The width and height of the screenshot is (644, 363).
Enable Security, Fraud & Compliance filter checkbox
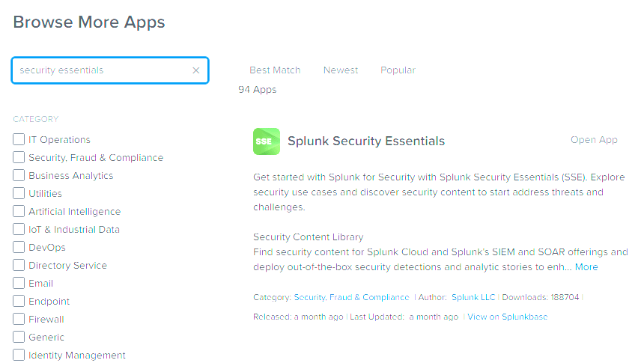[19, 157]
